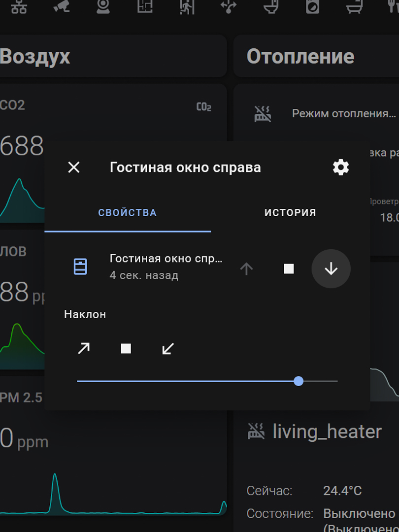This screenshot has width=399, height=532.
Task: Open the floor plan view icon
Action: click(145, 7)
